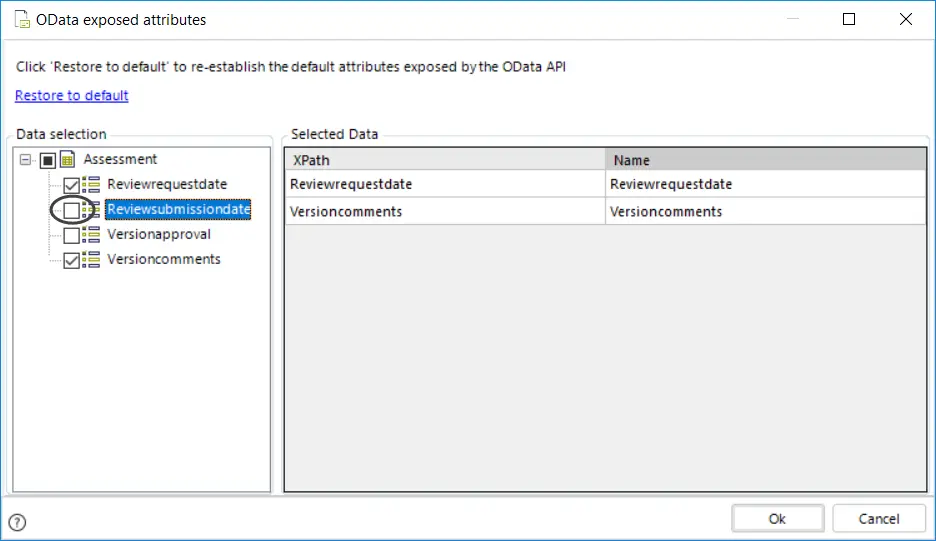936x541 pixels.
Task: Maximize the dialog window
Action: 849,20
